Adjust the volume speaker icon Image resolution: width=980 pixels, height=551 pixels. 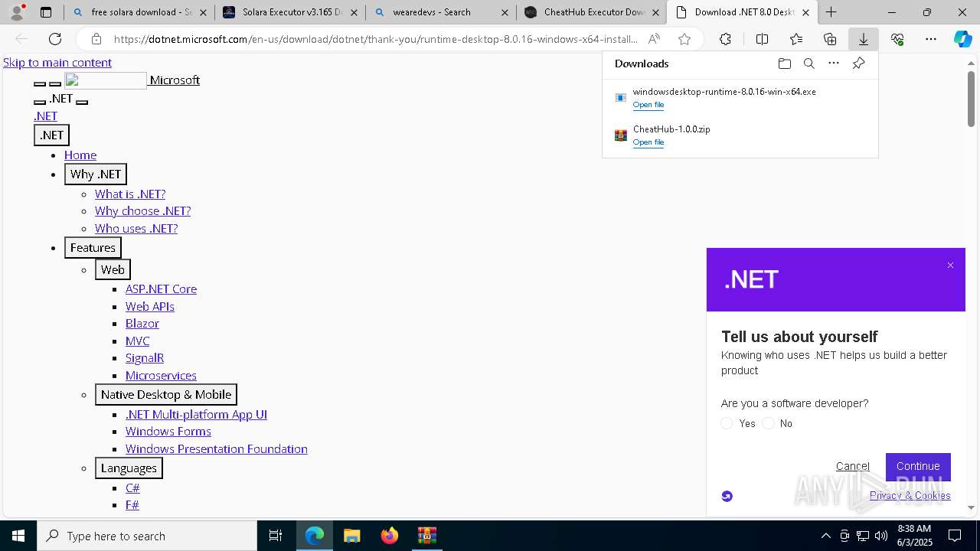pos(881,536)
